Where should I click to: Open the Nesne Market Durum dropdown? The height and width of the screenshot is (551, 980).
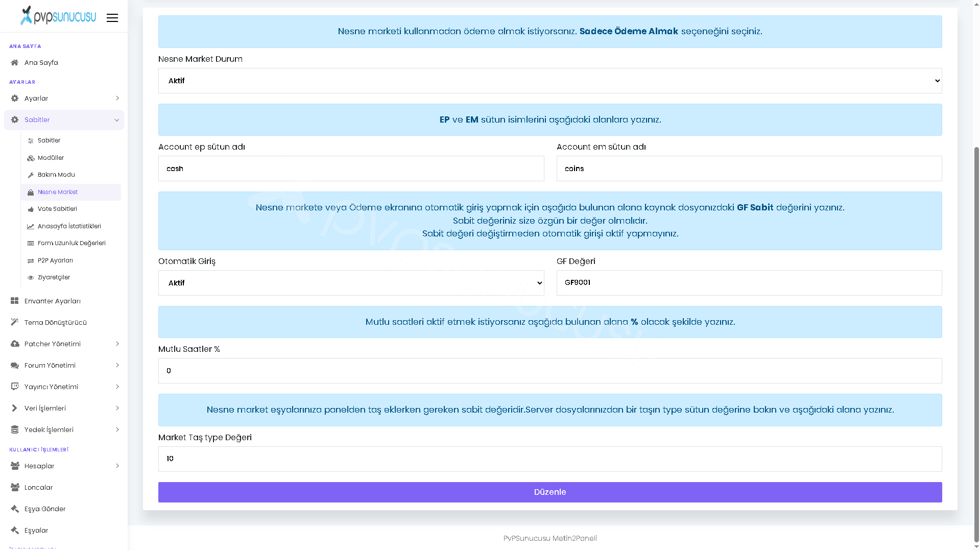click(x=550, y=81)
